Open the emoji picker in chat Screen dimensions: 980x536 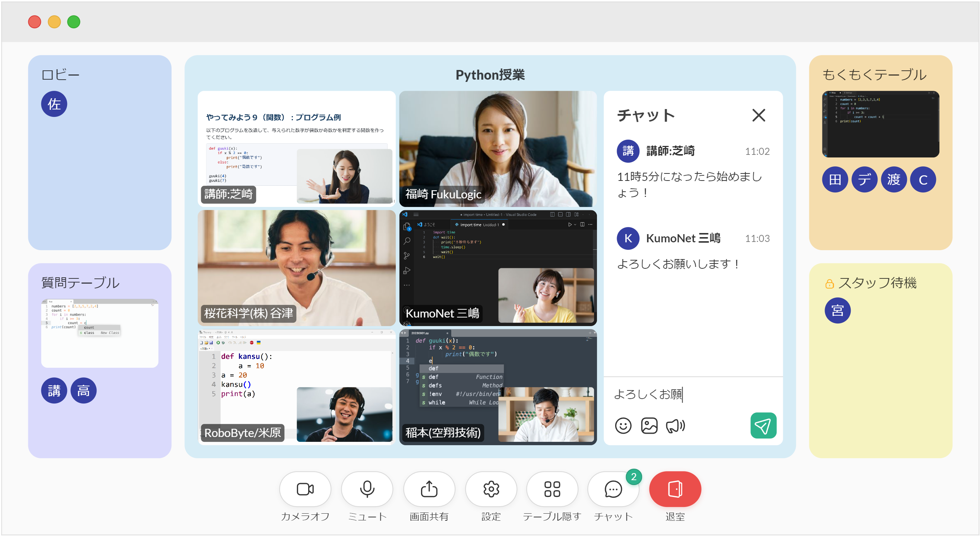coord(623,425)
